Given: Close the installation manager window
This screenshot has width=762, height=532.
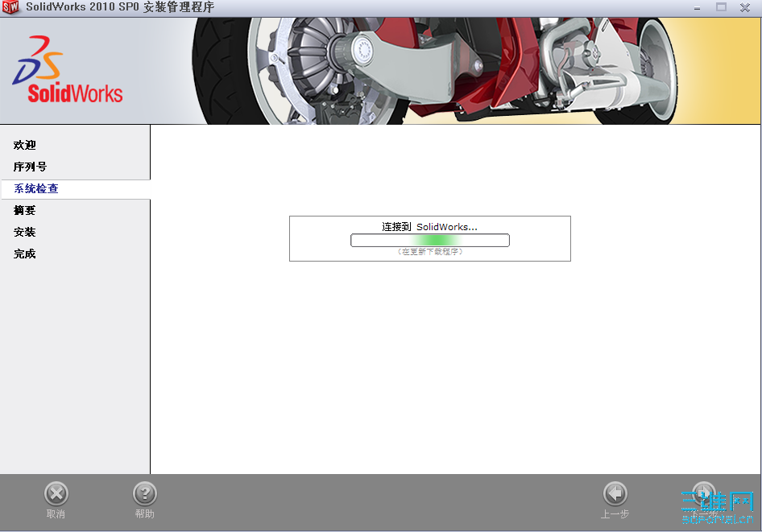Looking at the screenshot, I should pos(745,7).
